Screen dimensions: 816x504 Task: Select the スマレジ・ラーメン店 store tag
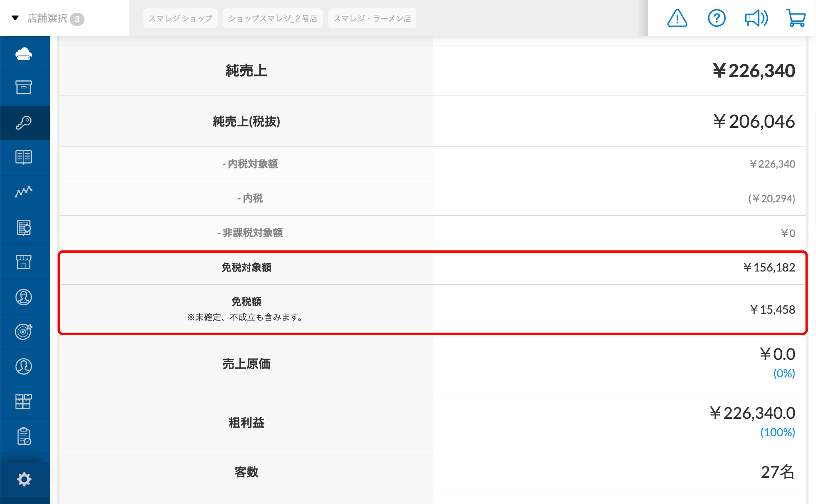[x=372, y=18]
